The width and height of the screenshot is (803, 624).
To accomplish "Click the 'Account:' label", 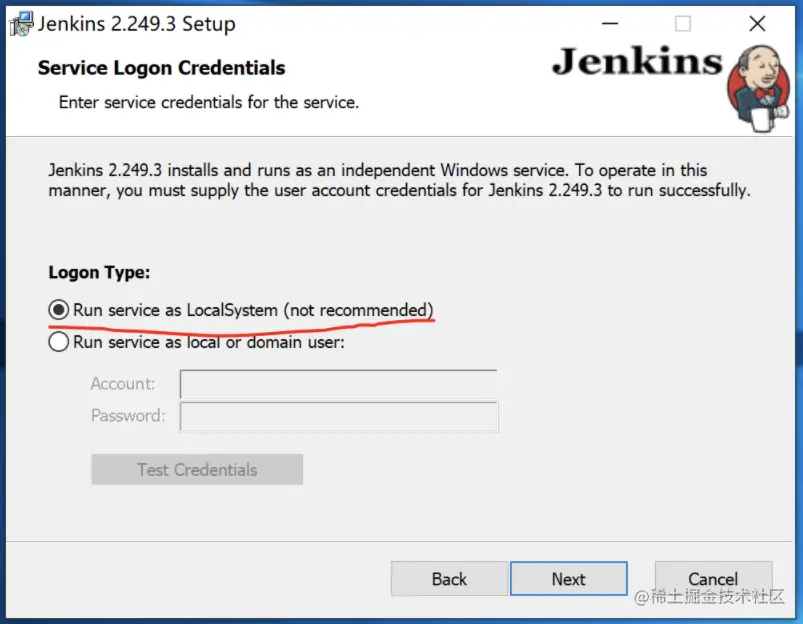I will point(123,384).
